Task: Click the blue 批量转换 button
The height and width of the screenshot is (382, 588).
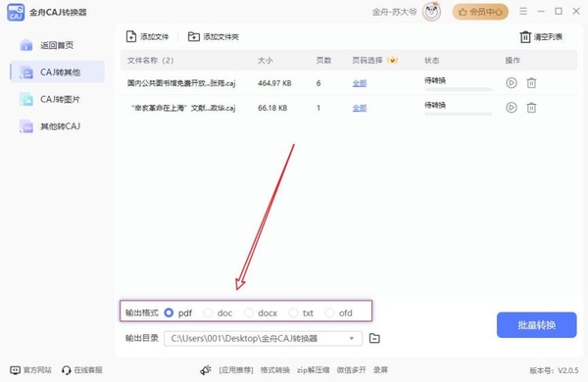Action: [x=537, y=325]
